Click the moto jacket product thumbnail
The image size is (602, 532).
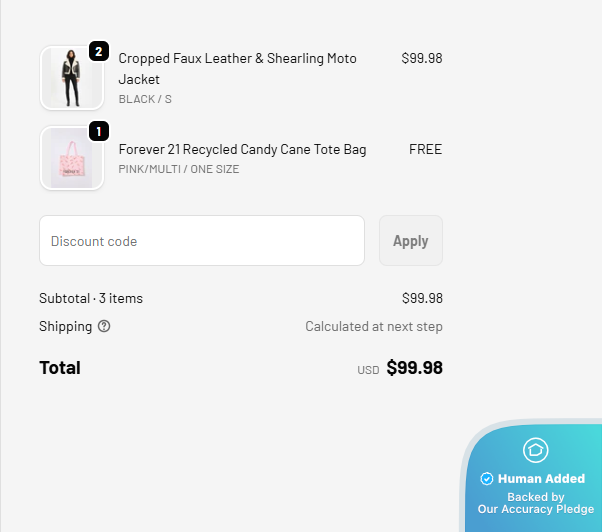72,78
